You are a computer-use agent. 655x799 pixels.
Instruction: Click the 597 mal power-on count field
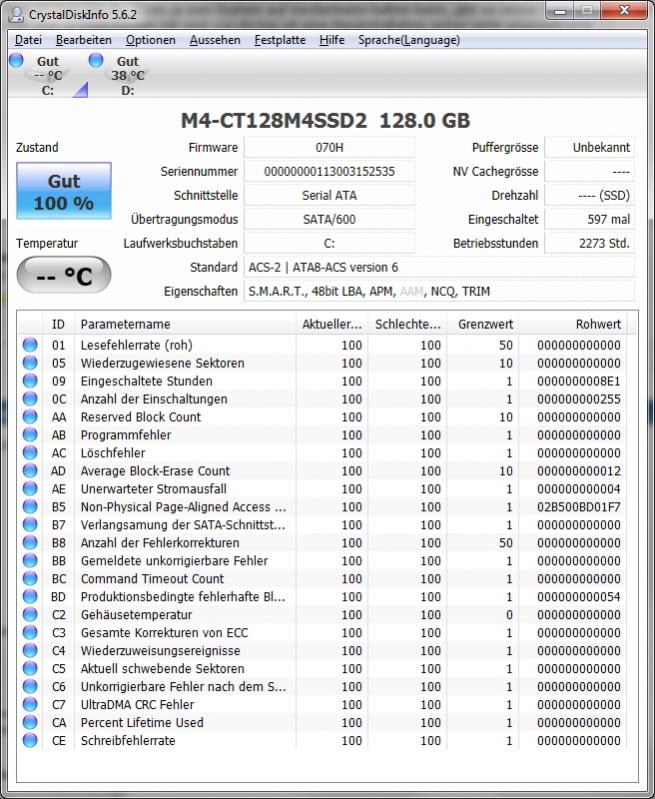point(590,220)
